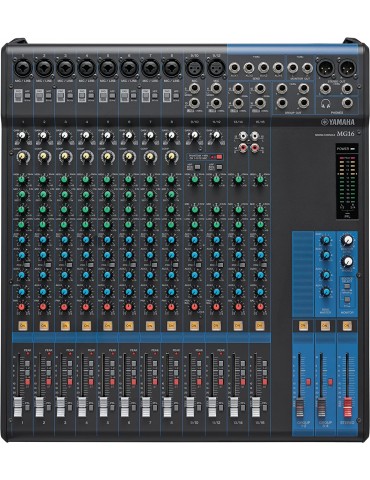Image resolution: width=370 pixels, height=480 pixels.
Task: Click the 11/12 channel red PAN knob
Action: point(216,307)
